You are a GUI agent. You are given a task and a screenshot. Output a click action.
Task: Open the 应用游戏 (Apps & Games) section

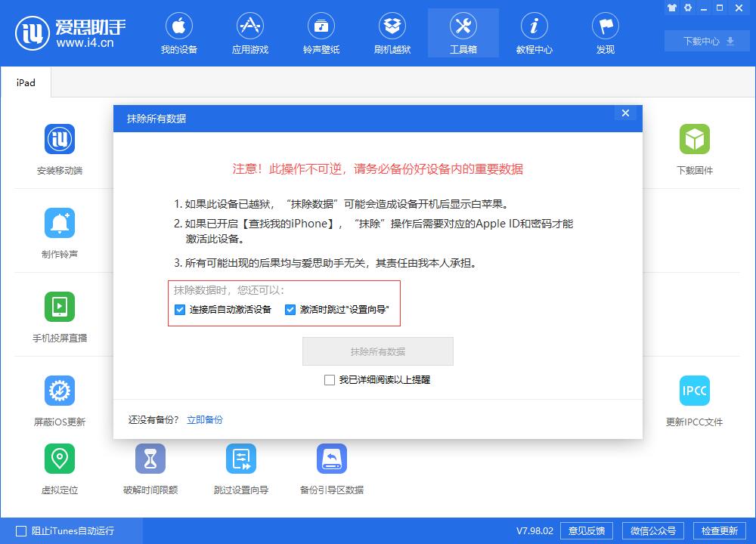[x=250, y=32]
